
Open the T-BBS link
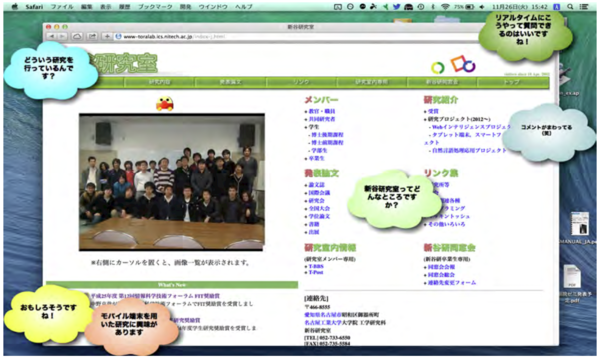(x=316, y=266)
